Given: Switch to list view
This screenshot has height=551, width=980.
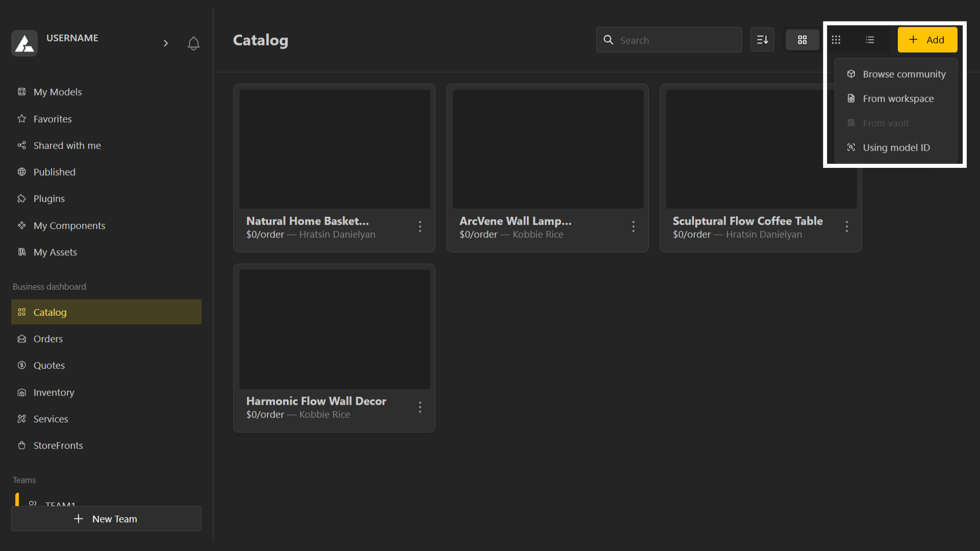Looking at the screenshot, I should 870,40.
